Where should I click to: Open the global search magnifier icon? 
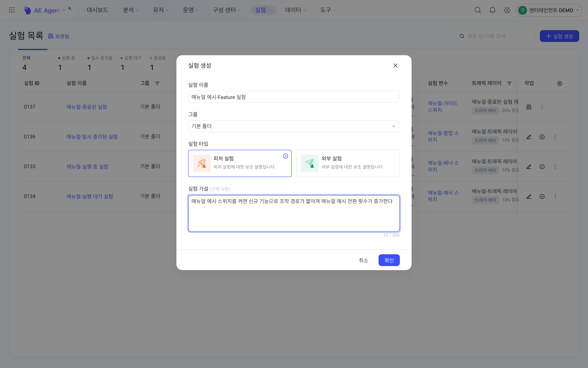[x=478, y=10]
